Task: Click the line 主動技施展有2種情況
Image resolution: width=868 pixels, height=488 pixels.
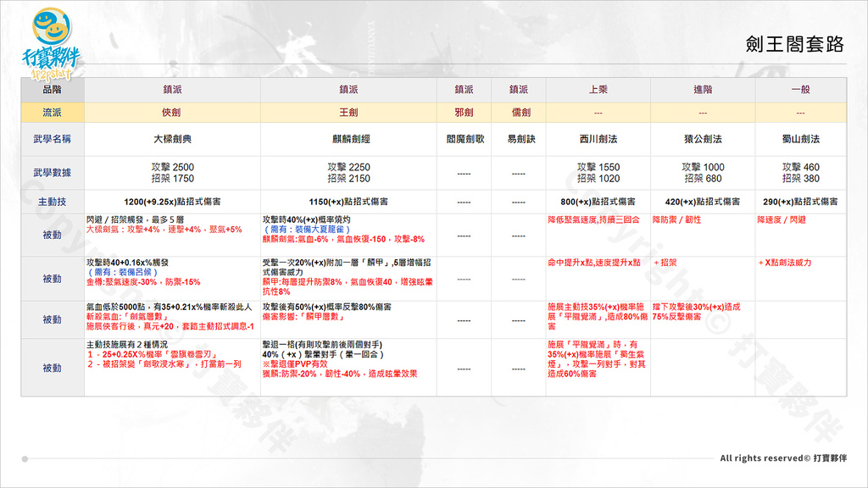Action: click(127, 344)
